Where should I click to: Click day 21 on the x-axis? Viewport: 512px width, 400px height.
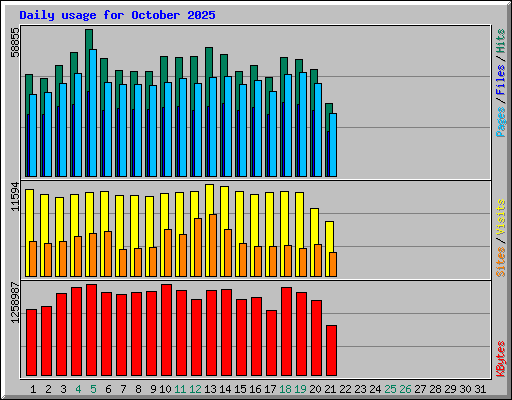[330, 389]
